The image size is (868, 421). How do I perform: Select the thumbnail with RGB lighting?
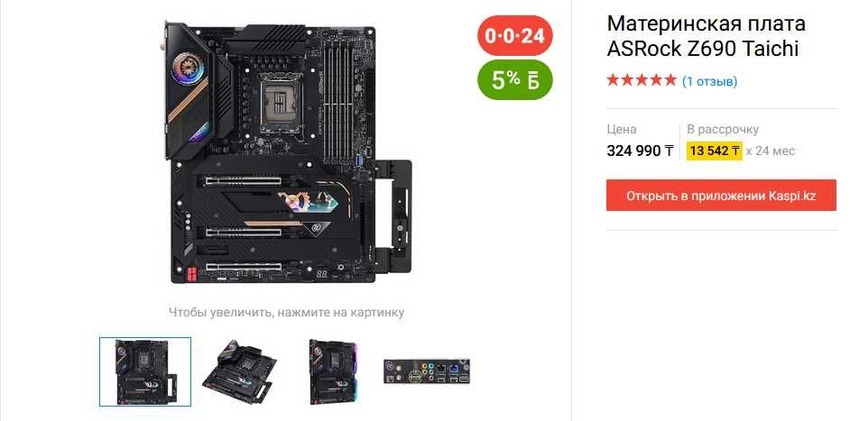click(334, 371)
